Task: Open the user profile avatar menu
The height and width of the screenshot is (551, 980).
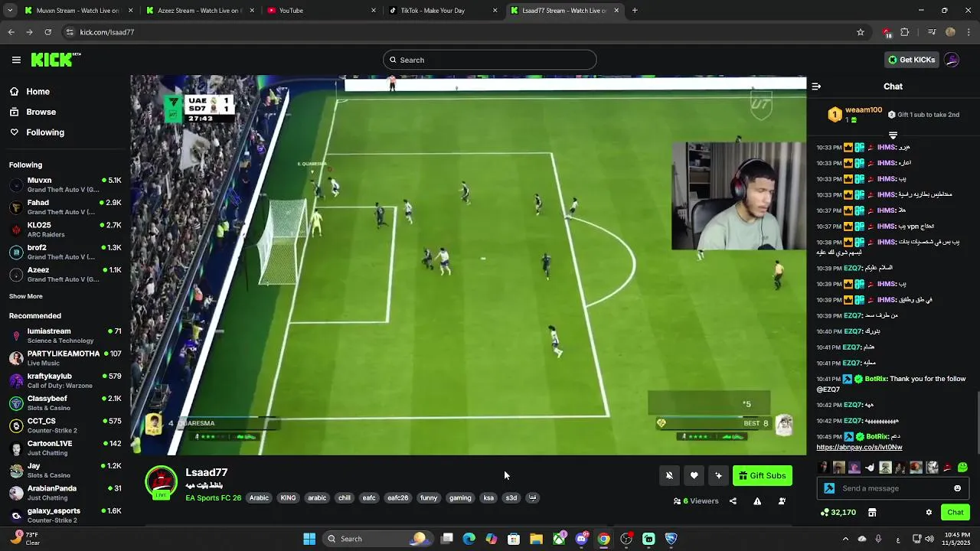Action: coord(952,60)
